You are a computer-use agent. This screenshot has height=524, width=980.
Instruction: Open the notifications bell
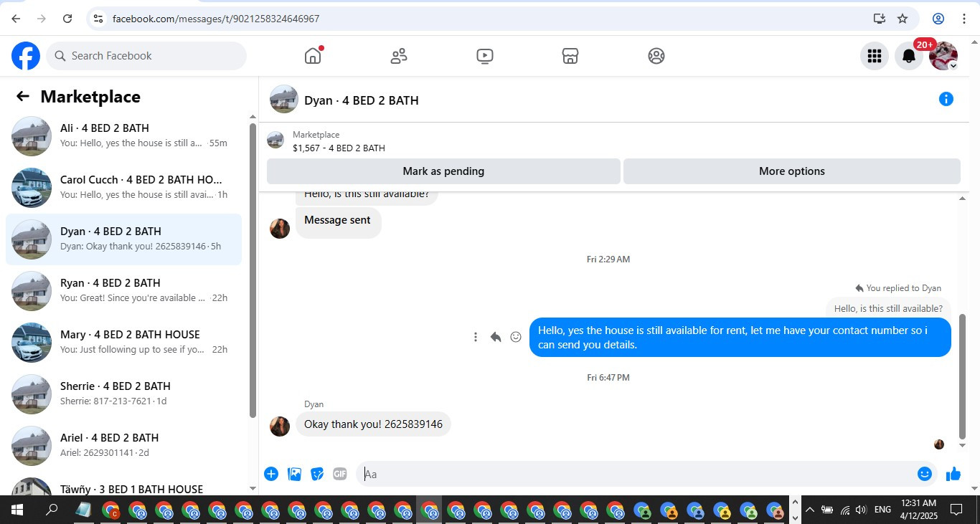(x=908, y=56)
